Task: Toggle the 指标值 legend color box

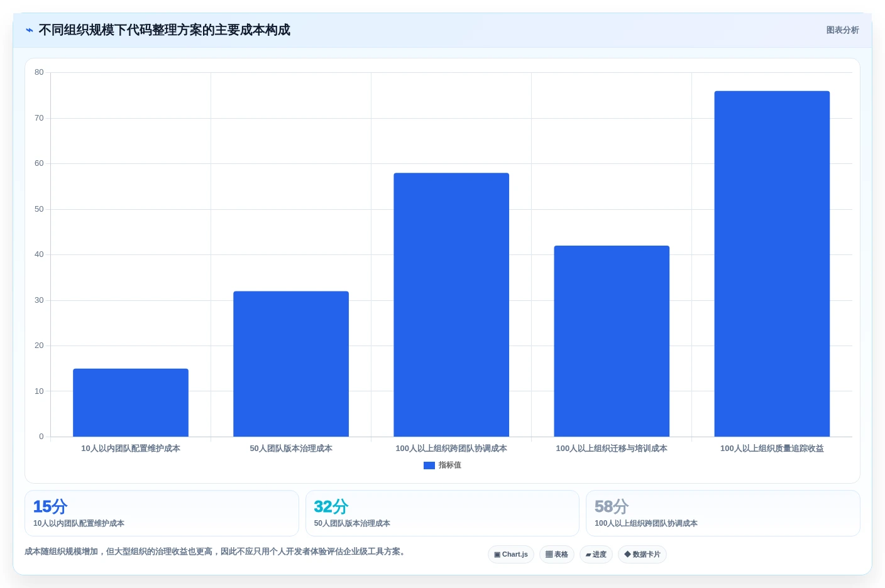Action: (429, 465)
